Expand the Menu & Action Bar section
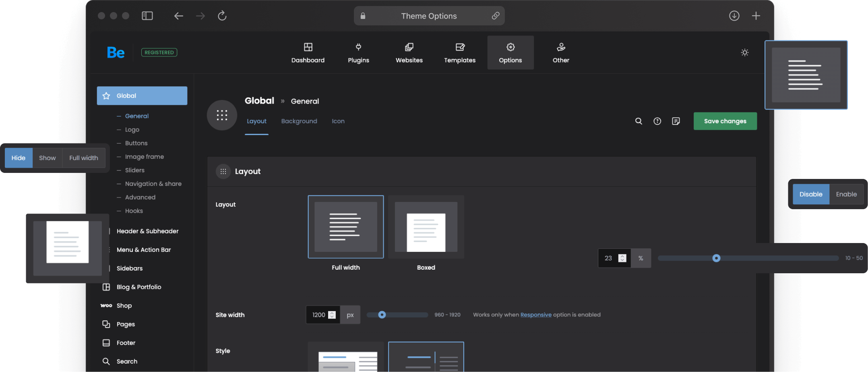The image size is (868, 372). (143, 249)
